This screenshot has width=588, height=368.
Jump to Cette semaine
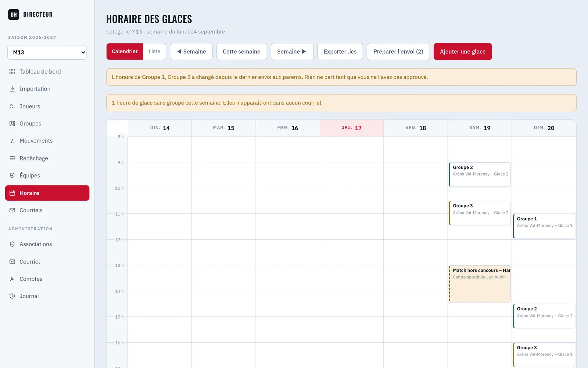(x=241, y=52)
